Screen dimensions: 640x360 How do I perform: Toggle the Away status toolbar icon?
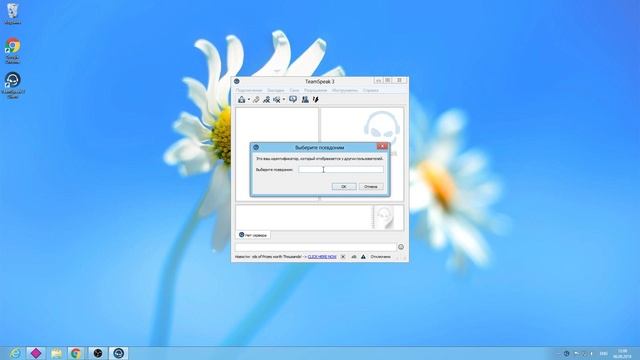(277, 99)
